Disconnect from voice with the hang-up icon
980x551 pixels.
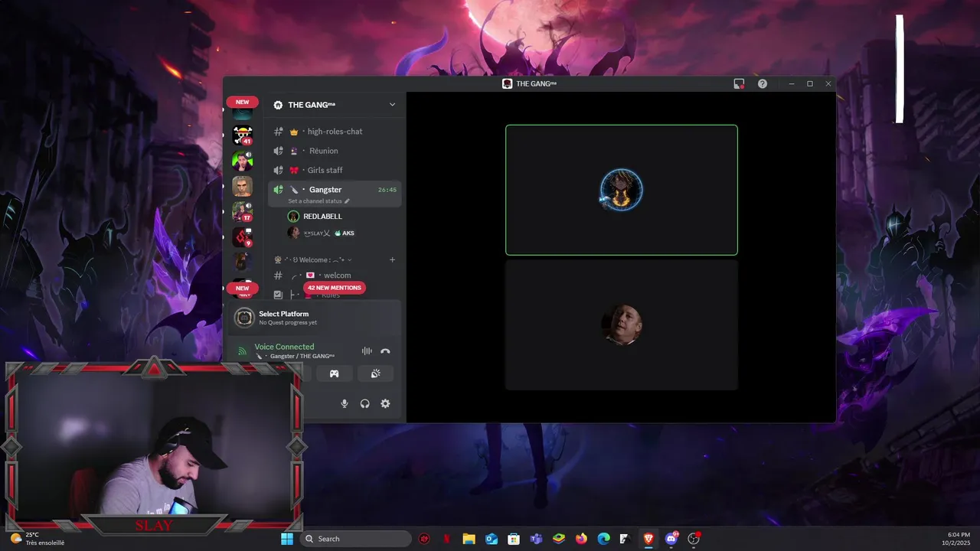point(385,351)
